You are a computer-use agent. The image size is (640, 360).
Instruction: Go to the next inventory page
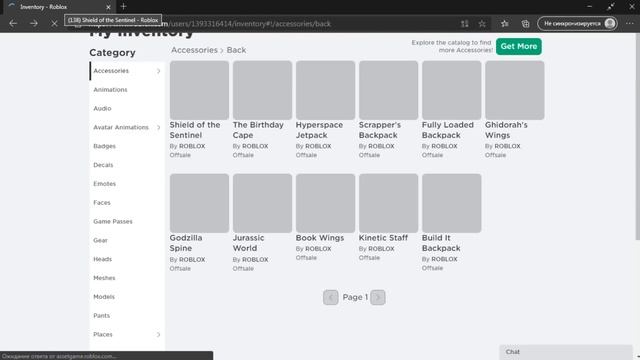(x=378, y=297)
